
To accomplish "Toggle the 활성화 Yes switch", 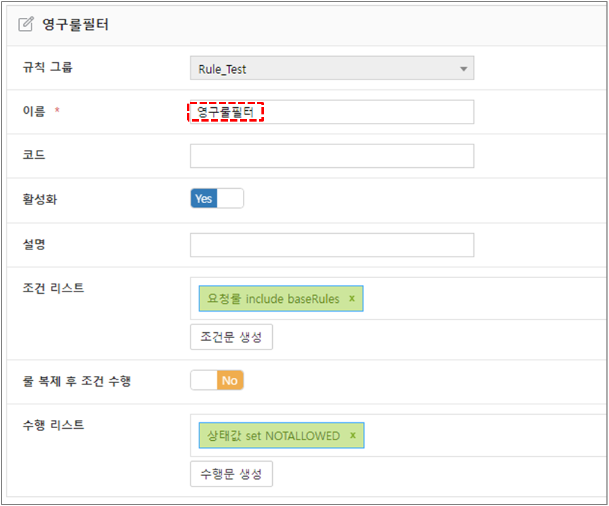I will (x=217, y=198).
